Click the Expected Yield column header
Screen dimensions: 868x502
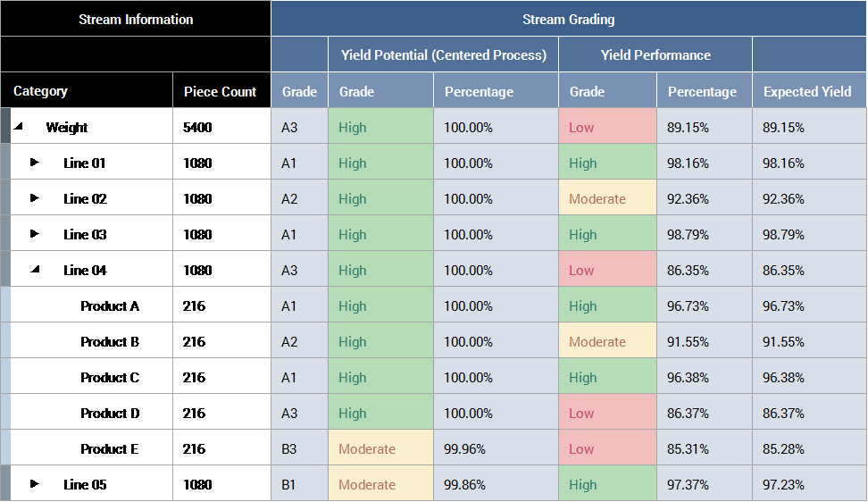click(x=806, y=91)
